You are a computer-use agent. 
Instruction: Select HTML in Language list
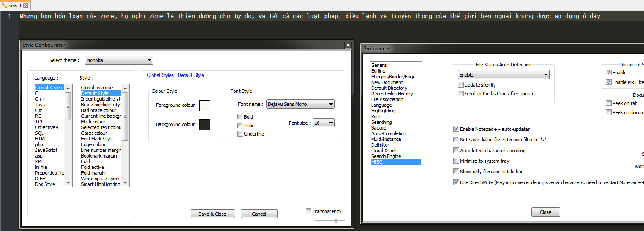[41, 139]
